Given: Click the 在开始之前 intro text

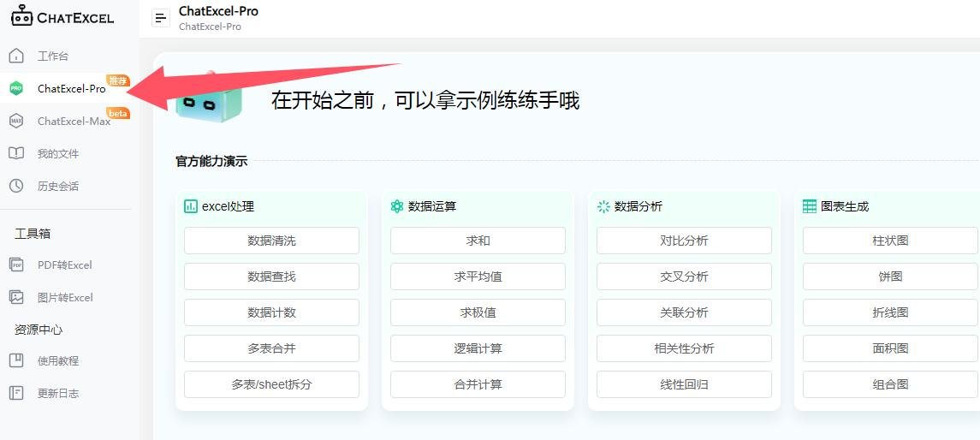Looking at the screenshot, I should 425,100.
